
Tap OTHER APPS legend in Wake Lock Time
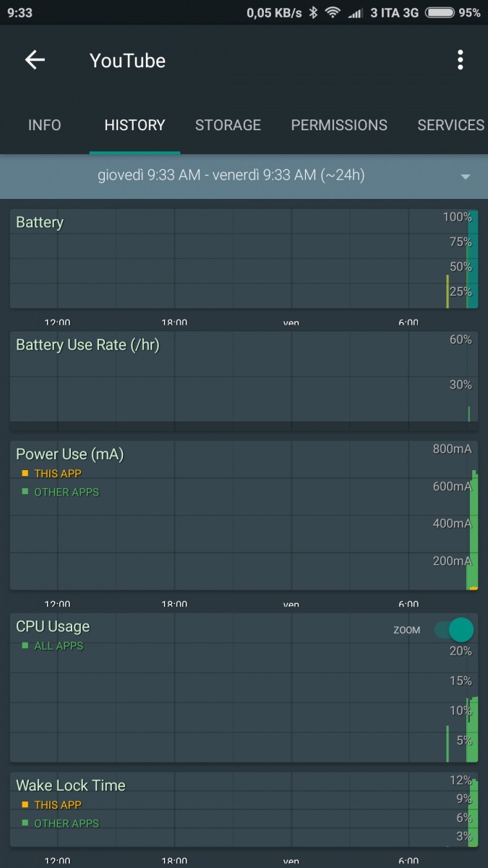click(61, 823)
